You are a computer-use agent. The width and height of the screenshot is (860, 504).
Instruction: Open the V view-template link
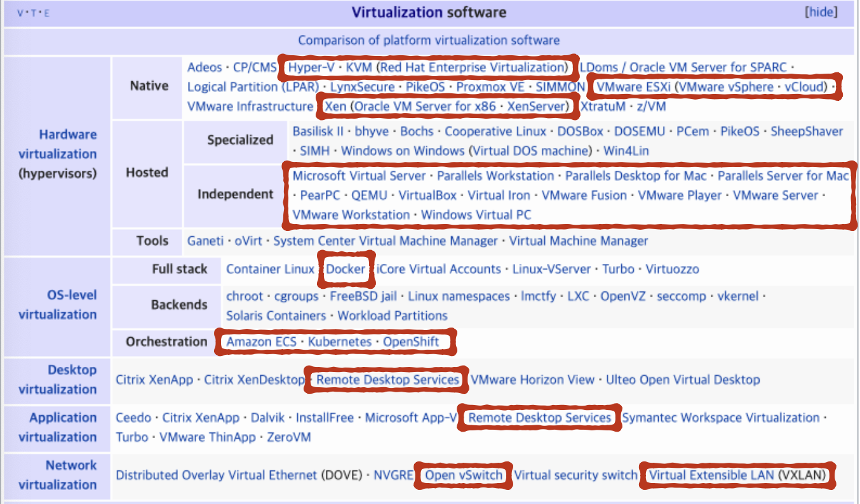pyautogui.click(x=21, y=13)
